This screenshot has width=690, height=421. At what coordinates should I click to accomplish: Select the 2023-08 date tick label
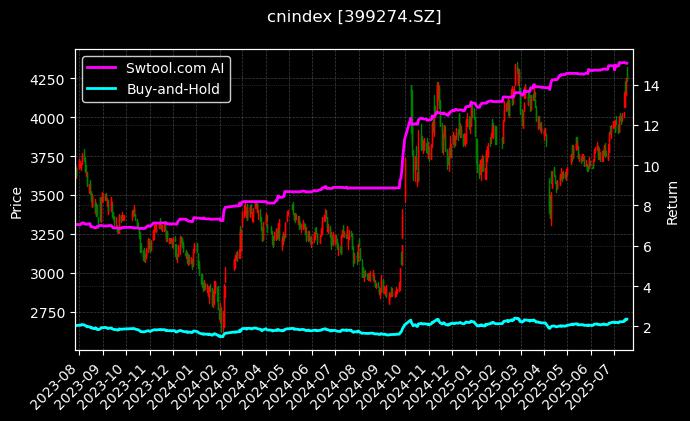[62, 378]
